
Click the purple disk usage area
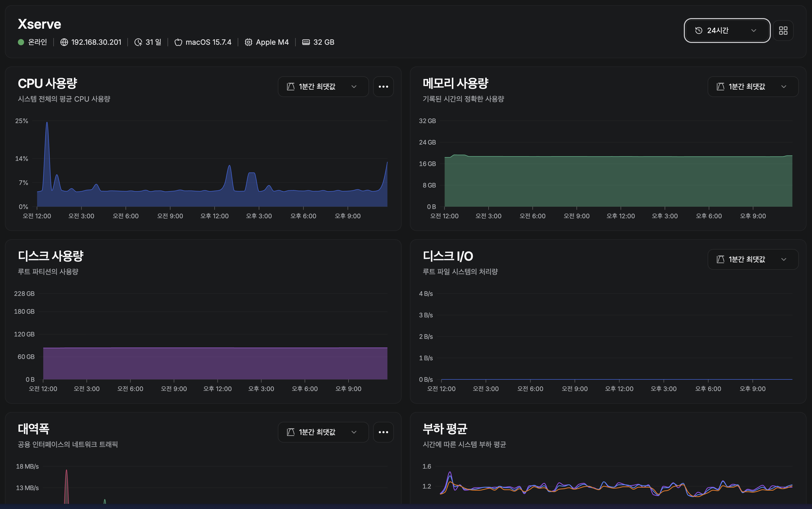tap(216, 364)
